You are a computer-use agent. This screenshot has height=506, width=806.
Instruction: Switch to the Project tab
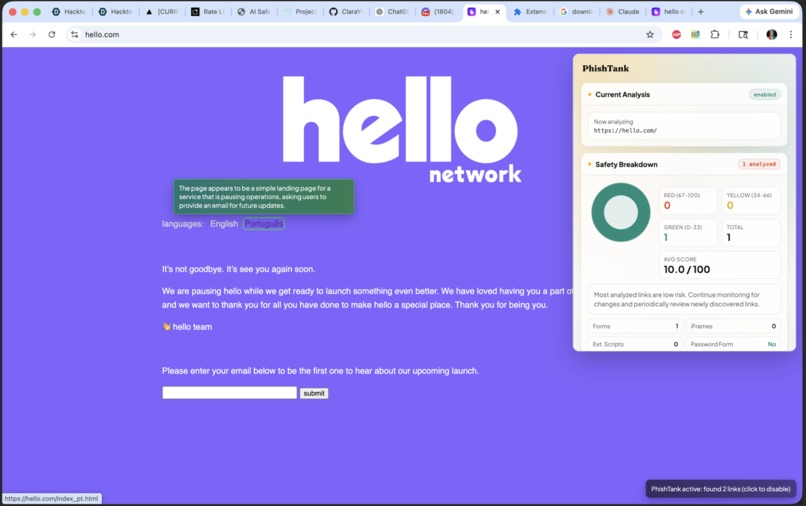coord(301,11)
